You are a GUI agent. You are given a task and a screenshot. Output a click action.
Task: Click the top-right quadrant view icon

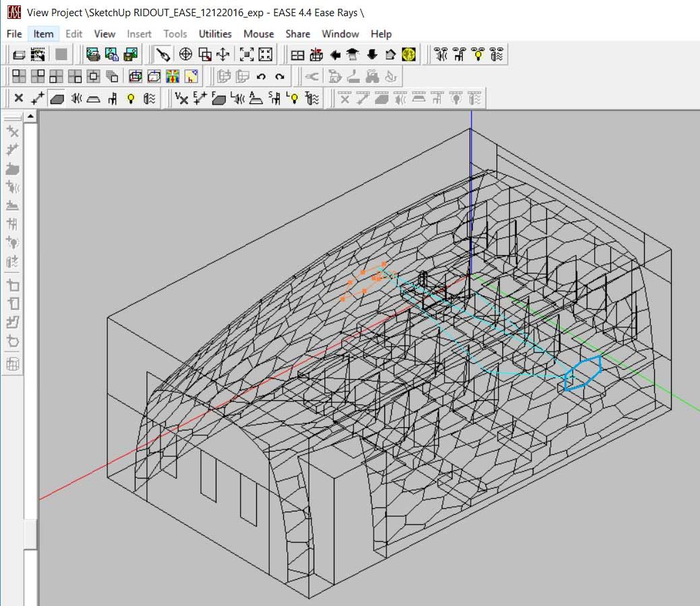tap(38, 76)
